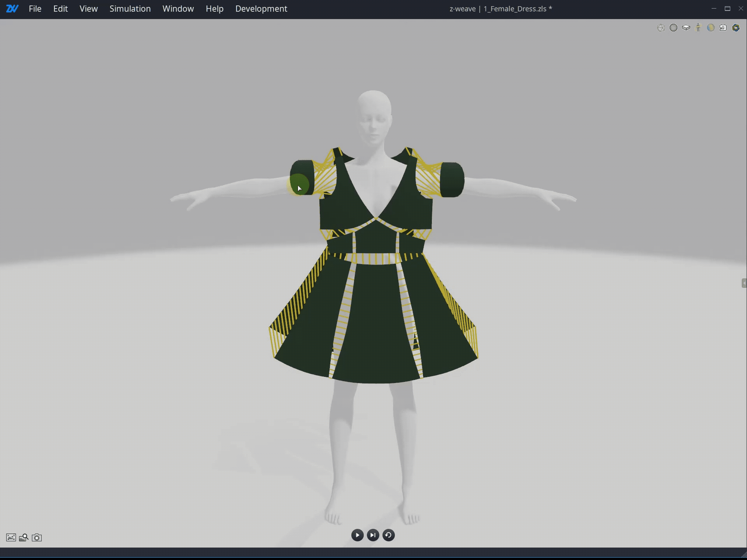Screen dimensions: 747x560
Task: Click the image magnifier preview icon
Action: pos(24,537)
